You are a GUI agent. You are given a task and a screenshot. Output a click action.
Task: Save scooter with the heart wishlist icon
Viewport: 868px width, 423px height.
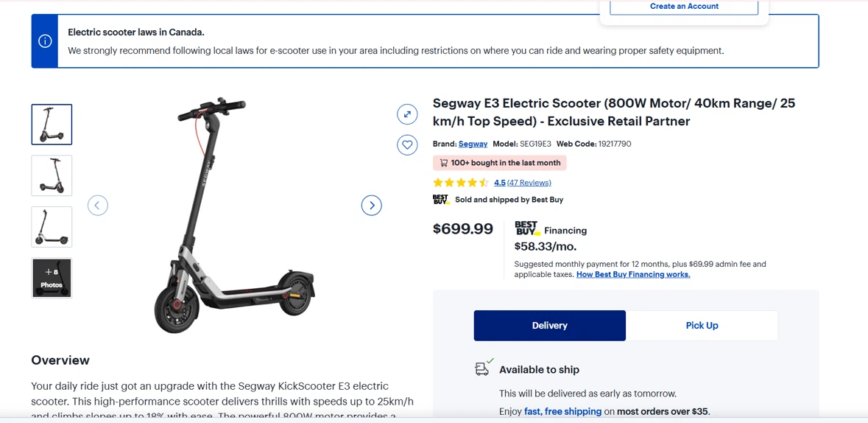tap(407, 145)
